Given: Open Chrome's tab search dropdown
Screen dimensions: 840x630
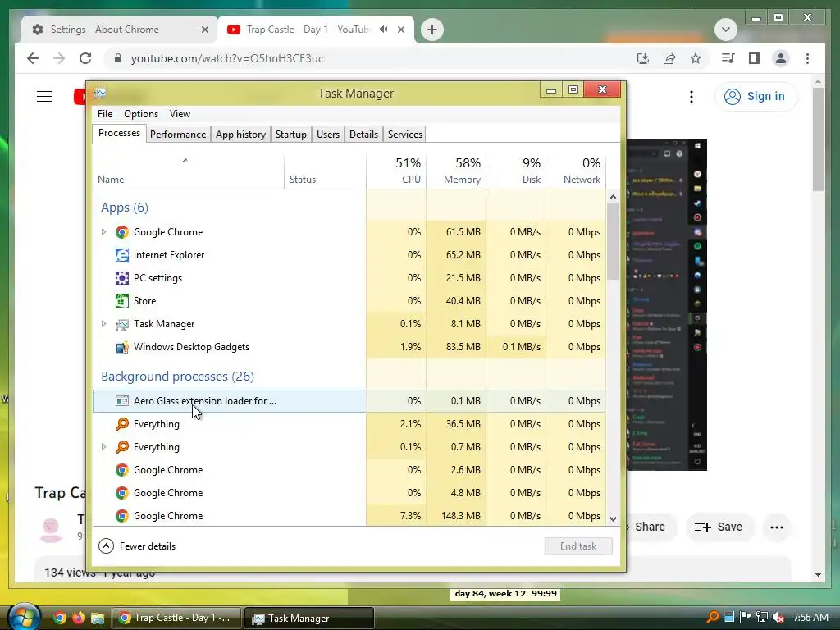Looking at the screenshot, I should (x=726, y=30).
